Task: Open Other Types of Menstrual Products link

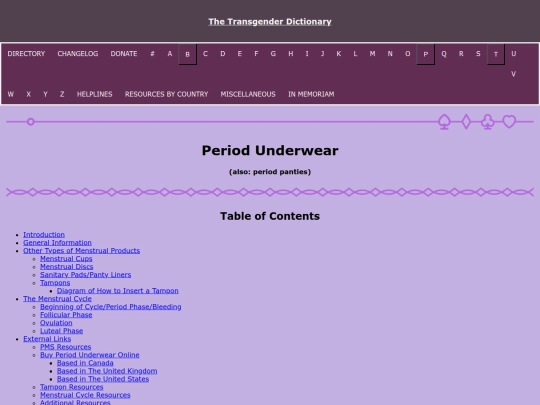Action: point(81,251)
